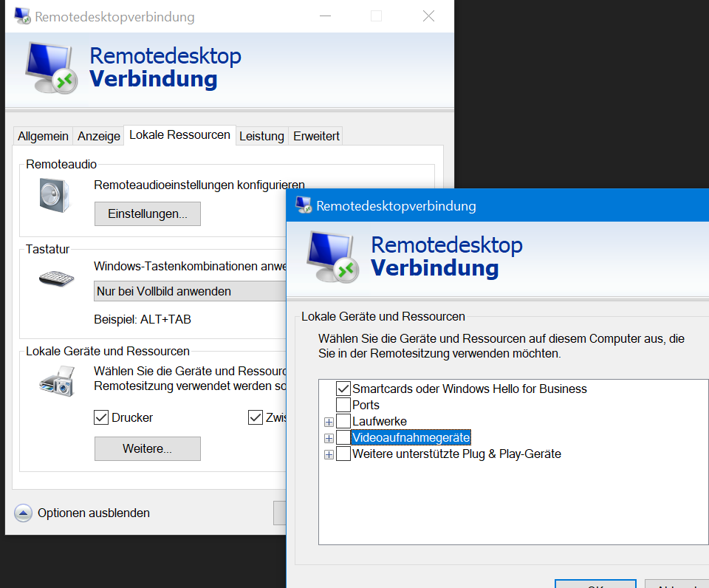Select Weitere unterstützte Plug & Play-Geräte label

[456, 454]
